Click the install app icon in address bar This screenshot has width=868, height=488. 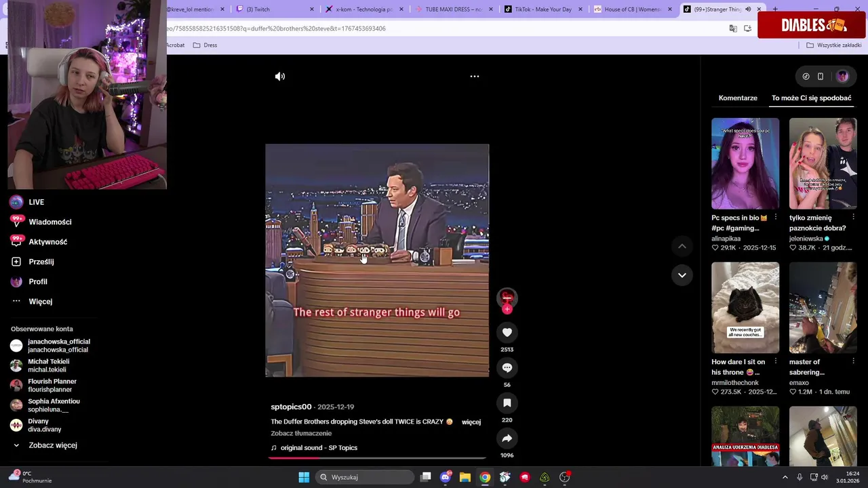pos(747,28)
